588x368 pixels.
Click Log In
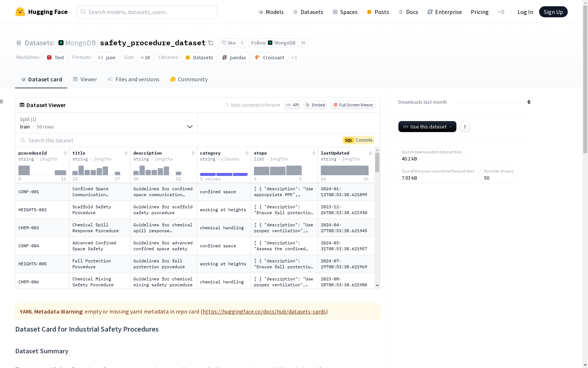pos(525,12)
